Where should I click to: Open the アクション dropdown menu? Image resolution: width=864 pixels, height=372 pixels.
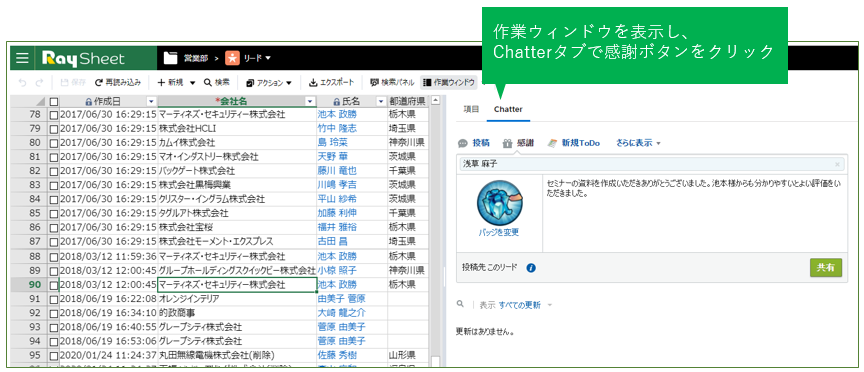(x=269, y=83)
